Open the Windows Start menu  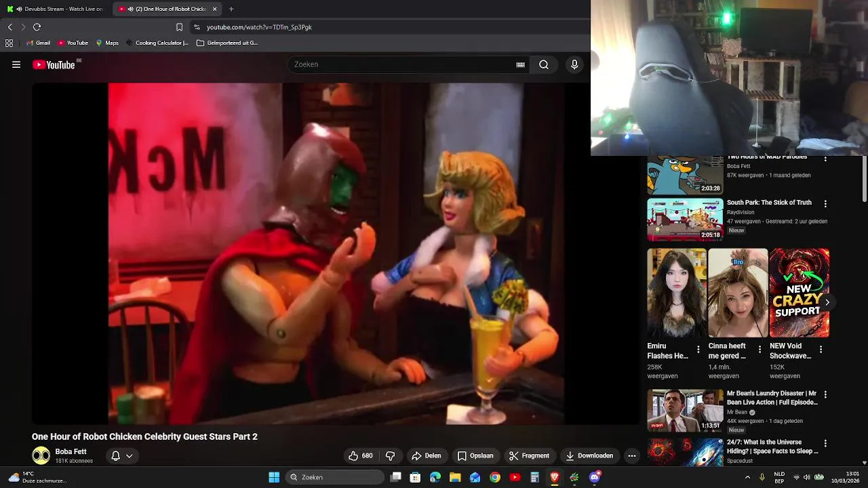point(274,477)
